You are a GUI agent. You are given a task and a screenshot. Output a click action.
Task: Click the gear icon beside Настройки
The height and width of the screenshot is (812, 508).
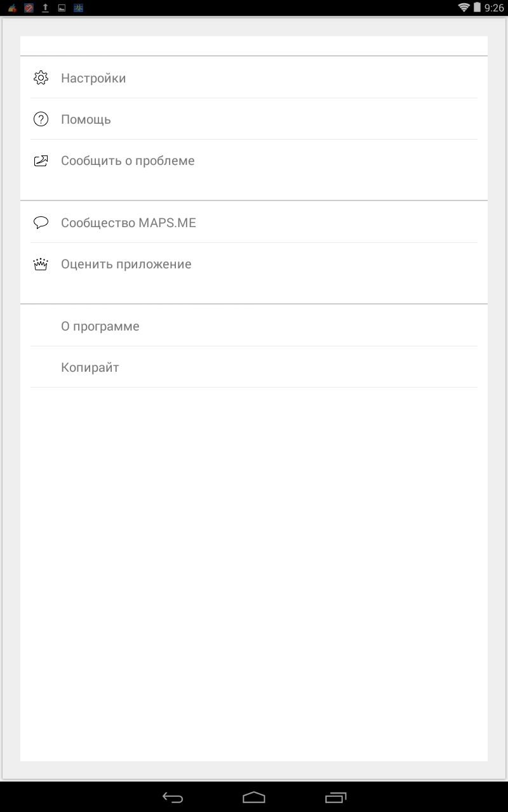tap(41, 78)
